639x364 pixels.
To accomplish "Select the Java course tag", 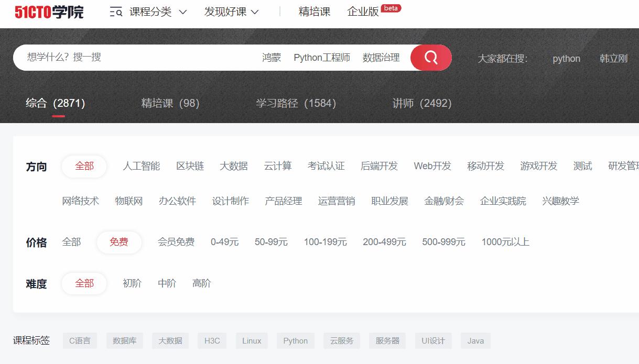I will coord(475,340).
